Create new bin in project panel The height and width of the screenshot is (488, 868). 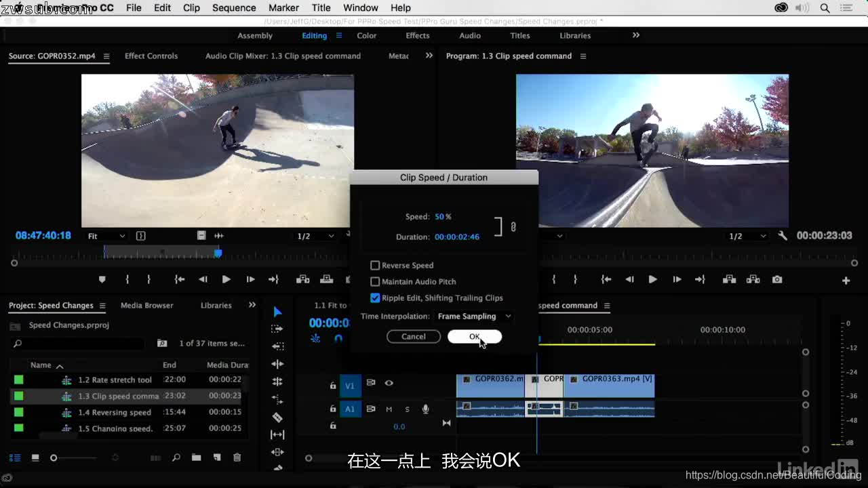coord(196,457)
